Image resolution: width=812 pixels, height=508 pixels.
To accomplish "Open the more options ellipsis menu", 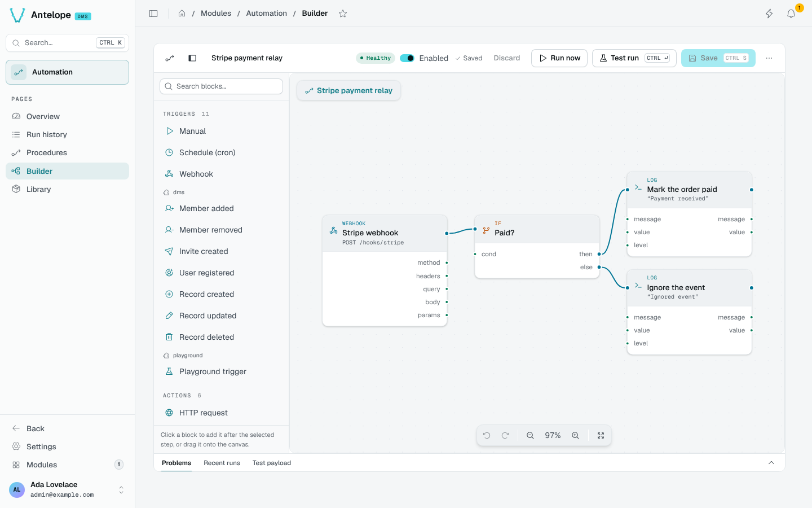I will (769, 58).
